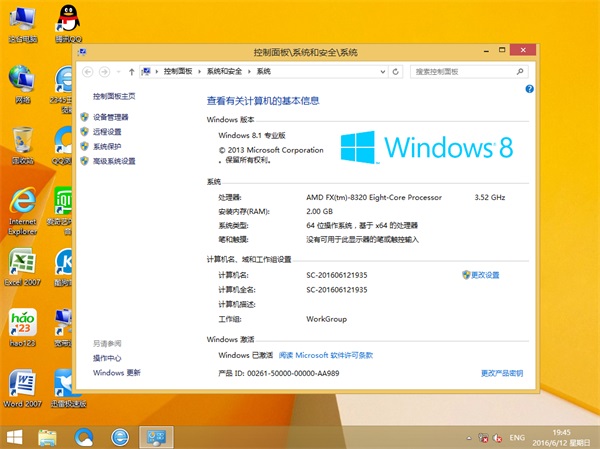Screen dimensions: 600x449
Task: Click the Up one level arrow
Action: pyautogui.click(x=132, y=72)
